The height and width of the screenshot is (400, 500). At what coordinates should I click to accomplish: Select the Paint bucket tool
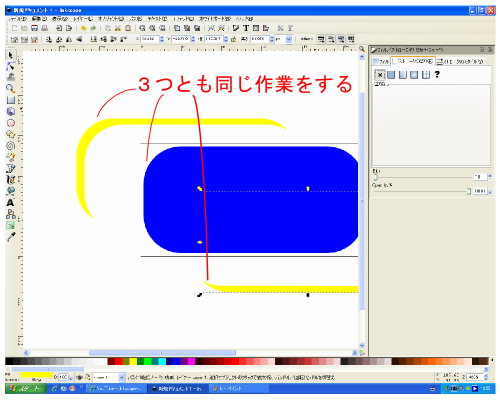click(11, 191)
